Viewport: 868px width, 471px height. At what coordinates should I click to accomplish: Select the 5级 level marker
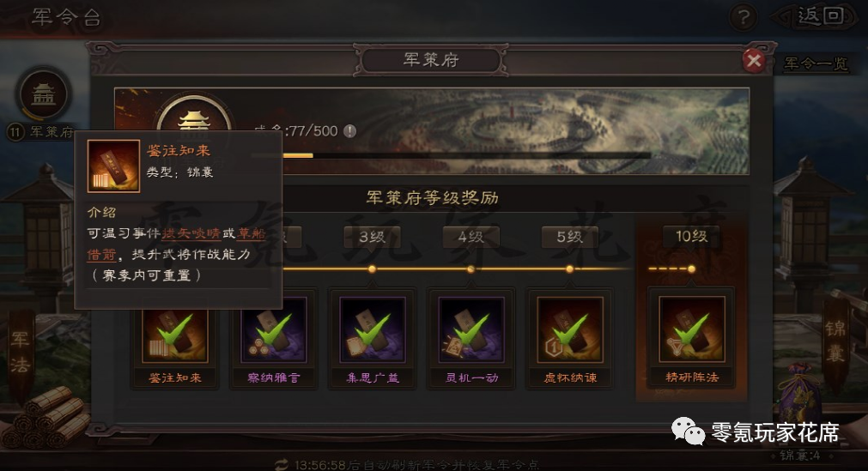pyautogui.click(x=569, y=237)
